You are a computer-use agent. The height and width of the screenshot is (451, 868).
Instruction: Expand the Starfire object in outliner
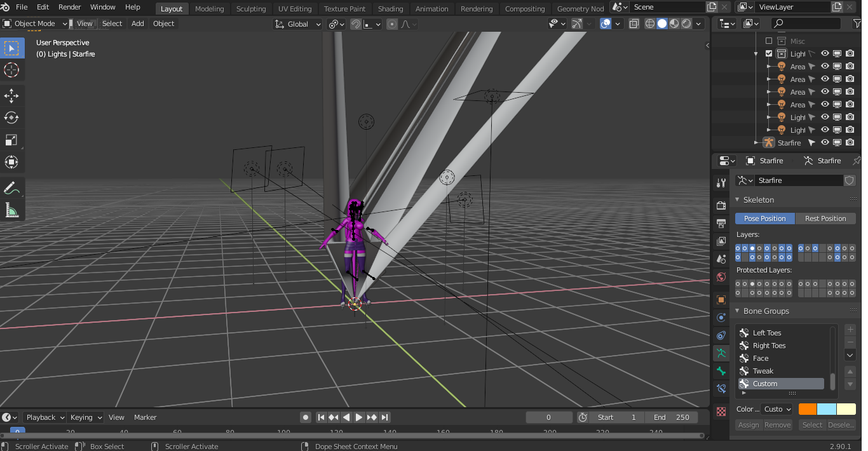click(x=756, y=143)
